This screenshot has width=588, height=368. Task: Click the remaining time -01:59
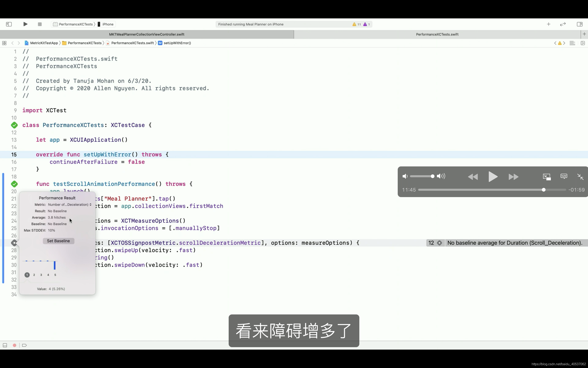[576, 190]
